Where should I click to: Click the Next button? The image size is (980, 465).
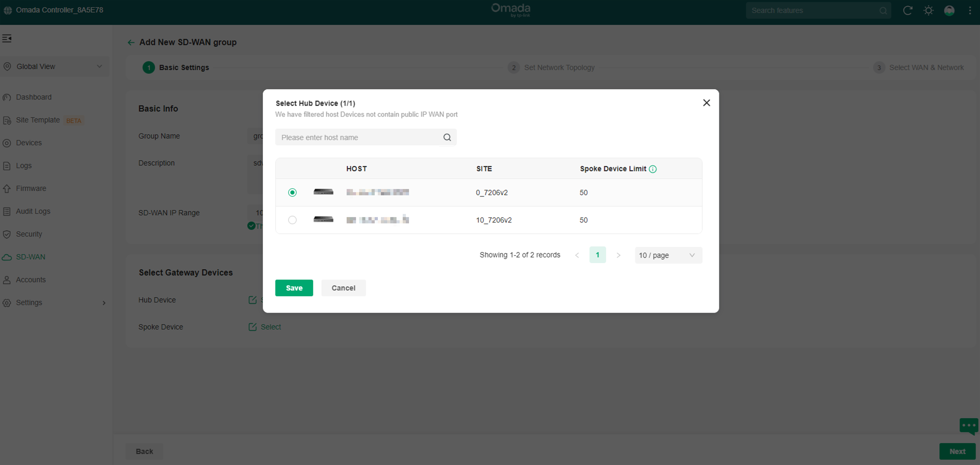[x=957, y=451]
